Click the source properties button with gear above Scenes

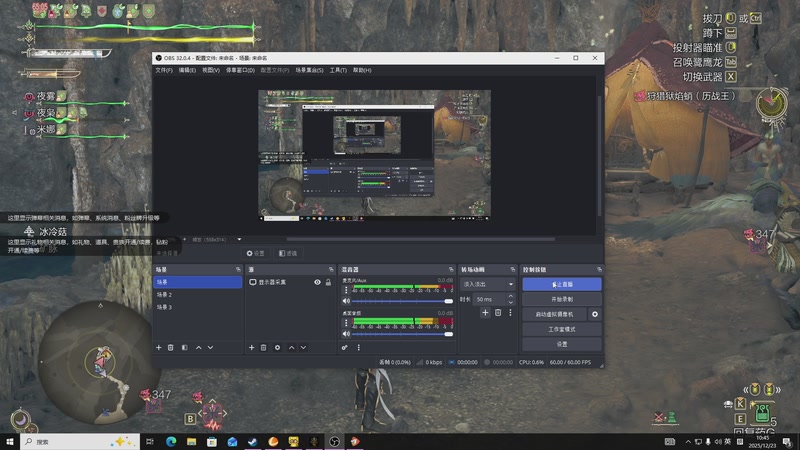point(256,253)
